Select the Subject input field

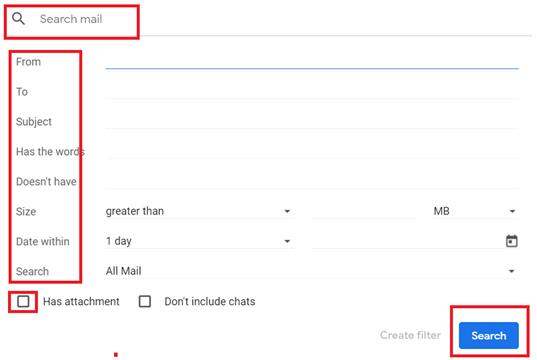(x=312, y=121)
